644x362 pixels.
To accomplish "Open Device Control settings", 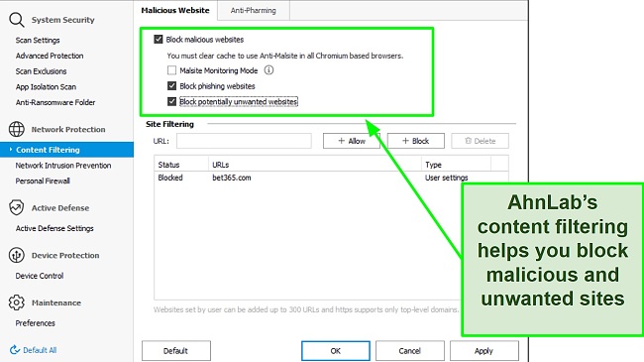I will [40, 276].
